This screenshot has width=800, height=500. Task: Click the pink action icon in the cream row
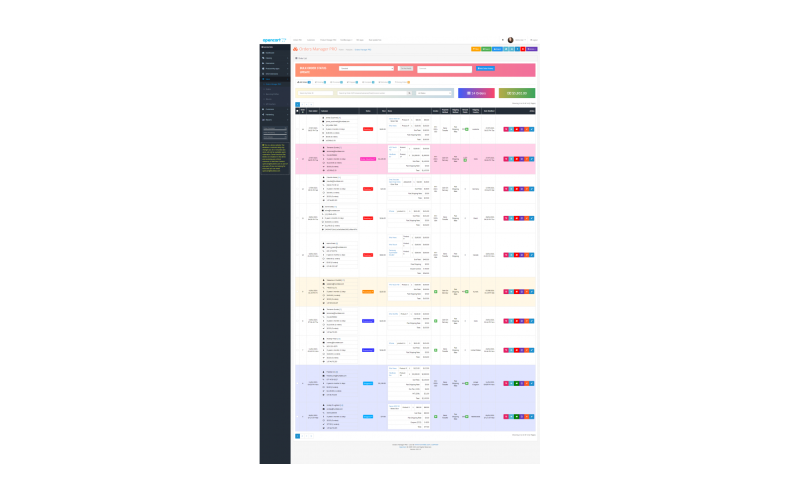pyautogui.click(x=506, y=291)
